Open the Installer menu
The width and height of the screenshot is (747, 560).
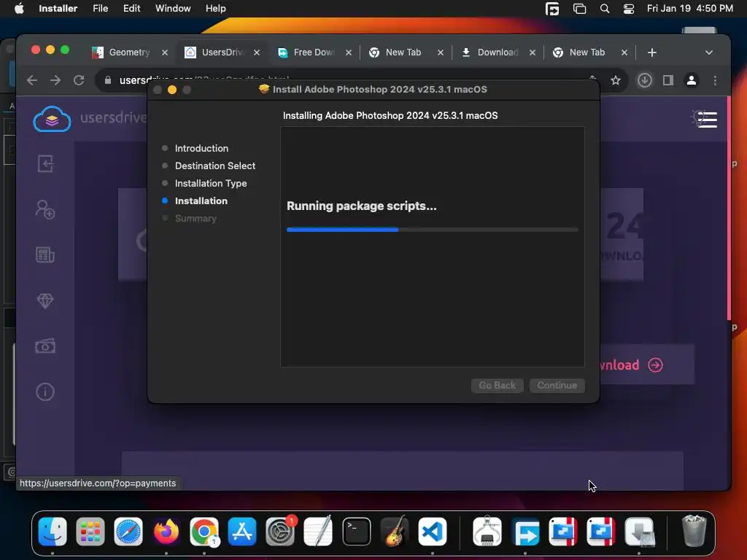click(x=58, y=9)
